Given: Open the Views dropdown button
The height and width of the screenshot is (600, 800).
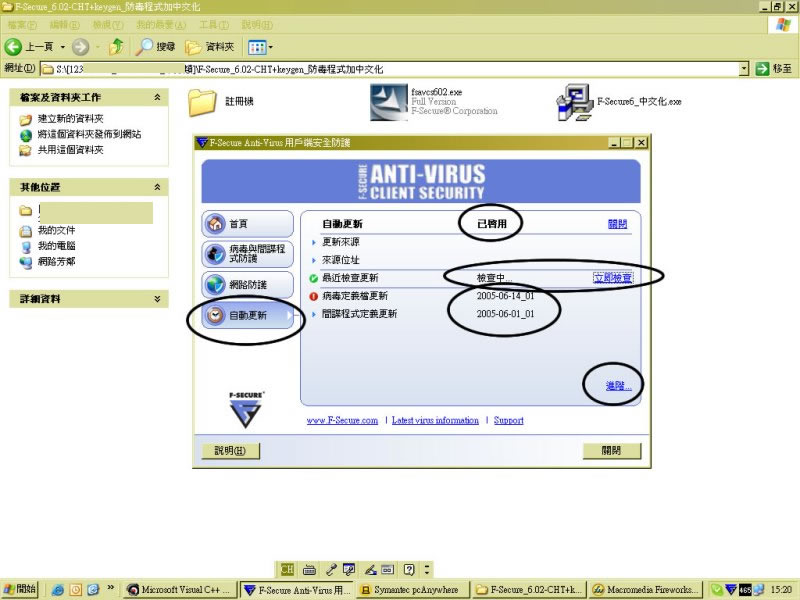Looking at the screenshot, I should click(x=260, y=47).
